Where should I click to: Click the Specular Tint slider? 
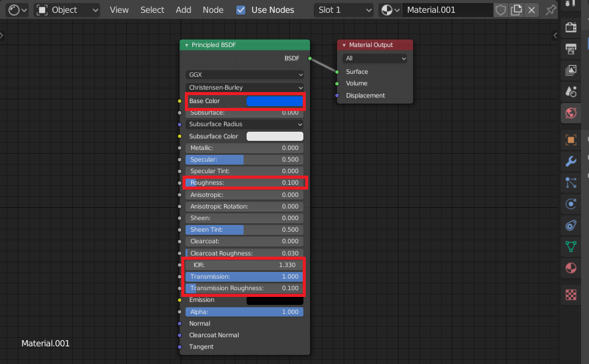pyautogui.click(x=245, y=171)
